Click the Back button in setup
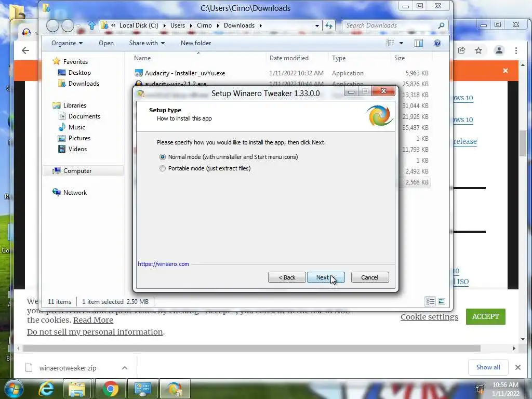 point(287,277)
